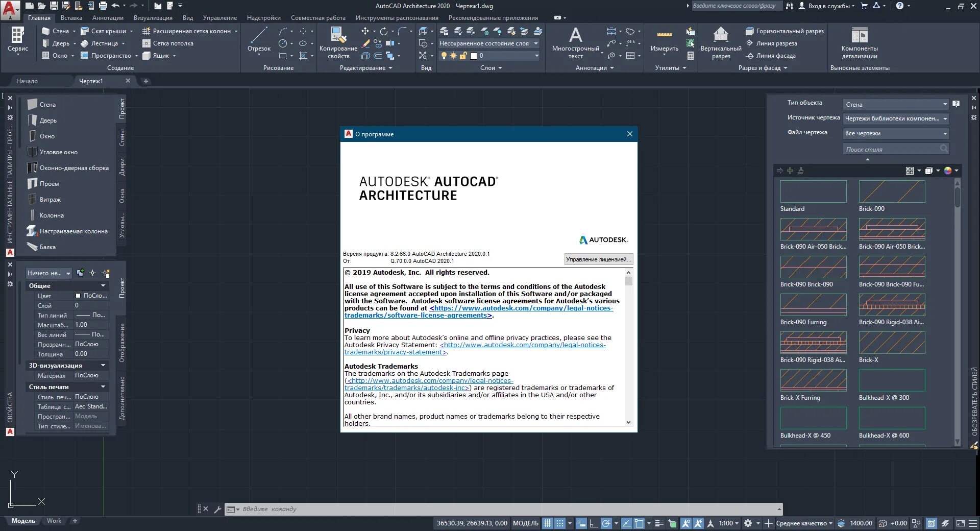Screen dimensions: 980x531
Task: Click the Измерить measure tool
Action: point(664,41)
